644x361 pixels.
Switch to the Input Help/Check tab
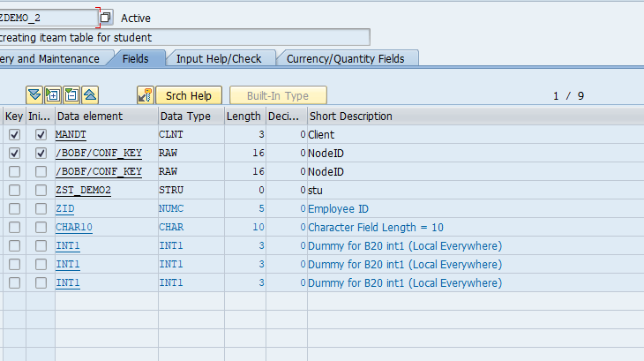click(x=219, y=58)
